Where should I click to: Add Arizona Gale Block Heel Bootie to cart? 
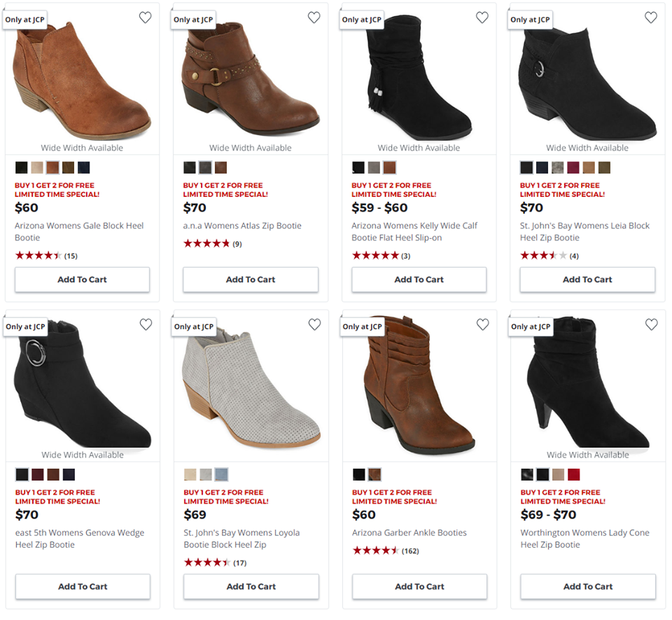click(83, 280)
